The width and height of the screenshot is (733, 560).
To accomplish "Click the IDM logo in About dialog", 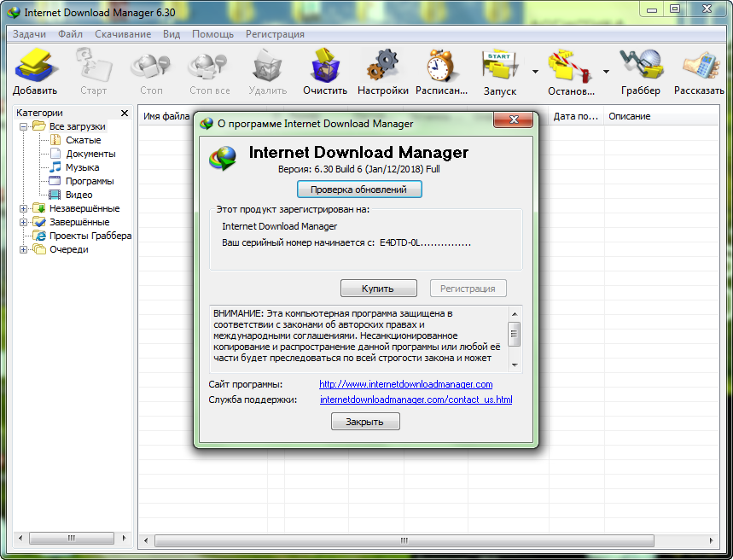I will (223, 158).
